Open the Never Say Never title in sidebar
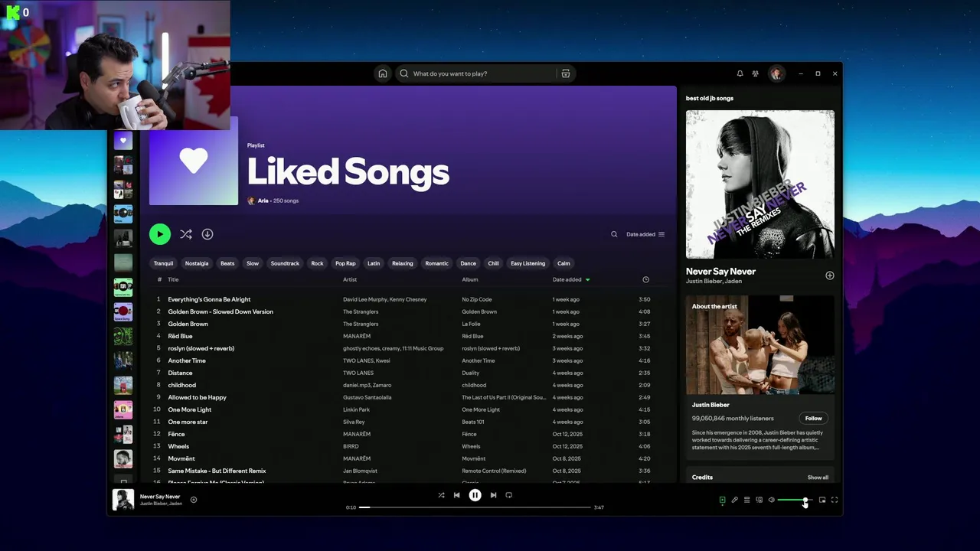The width and height of the screenshot is (980, 551). tap(720, 271)
